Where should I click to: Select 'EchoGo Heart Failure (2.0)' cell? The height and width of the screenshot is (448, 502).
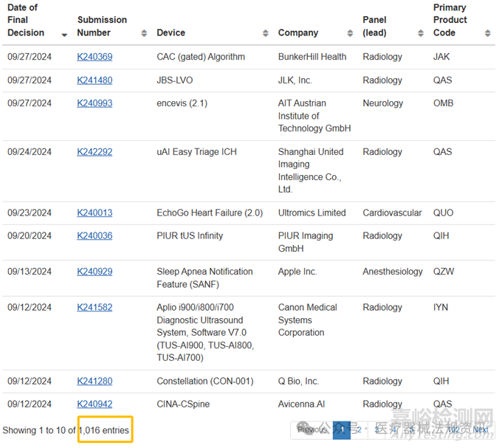pos(210,213)
